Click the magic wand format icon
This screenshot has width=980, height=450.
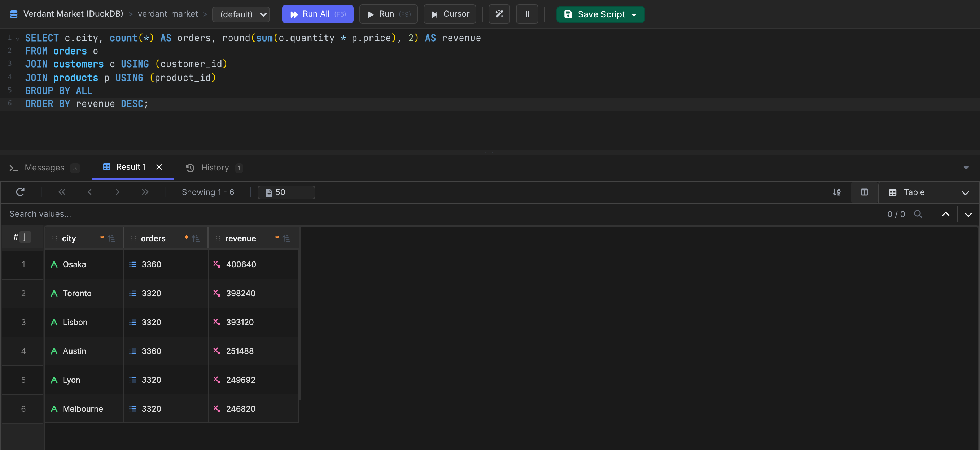[x=499, y=14]
